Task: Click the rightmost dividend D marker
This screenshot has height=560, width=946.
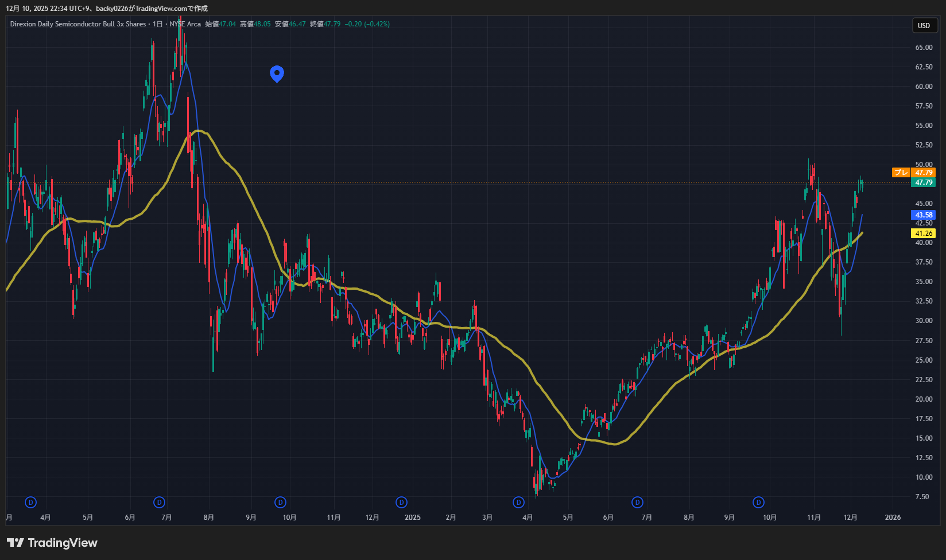Action: [x=758, y=503]
